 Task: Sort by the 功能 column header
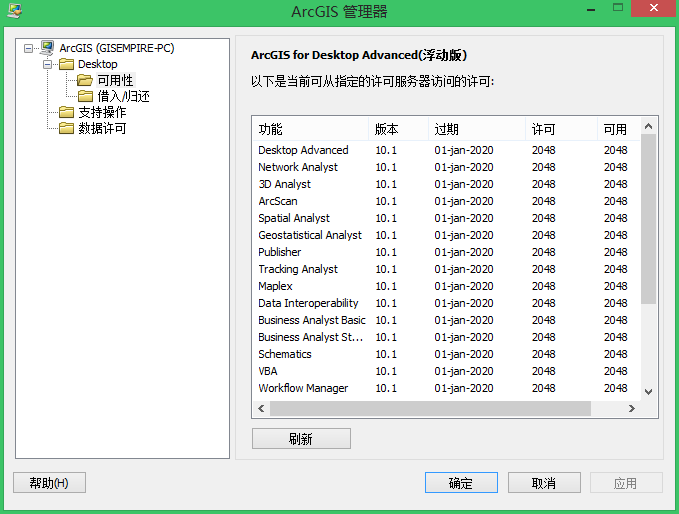[310, 129]
